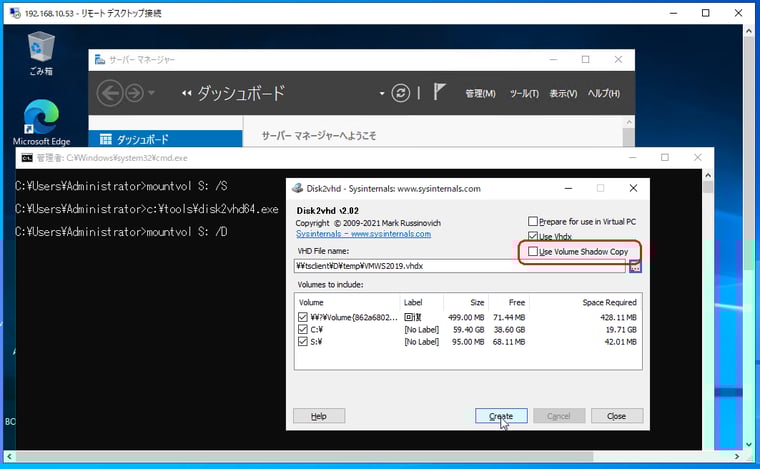Open the 管理(M) menu
The image size is (760, 469).
coord(480,94)
